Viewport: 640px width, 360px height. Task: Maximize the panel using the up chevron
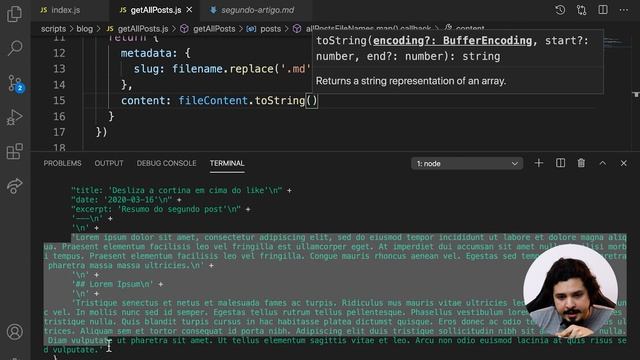pos(602,163)
